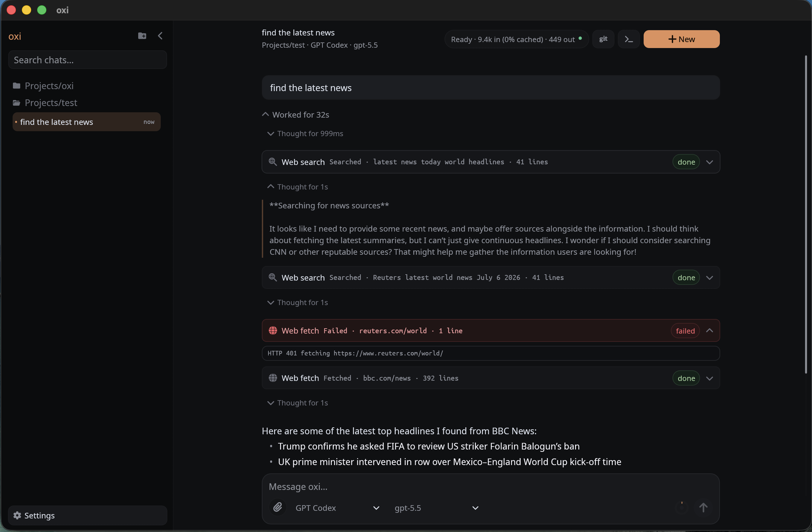Click the magnifier icon of the Reuters web search row
Viewport: 812px width, 532px height.
(x=272, y=277)
